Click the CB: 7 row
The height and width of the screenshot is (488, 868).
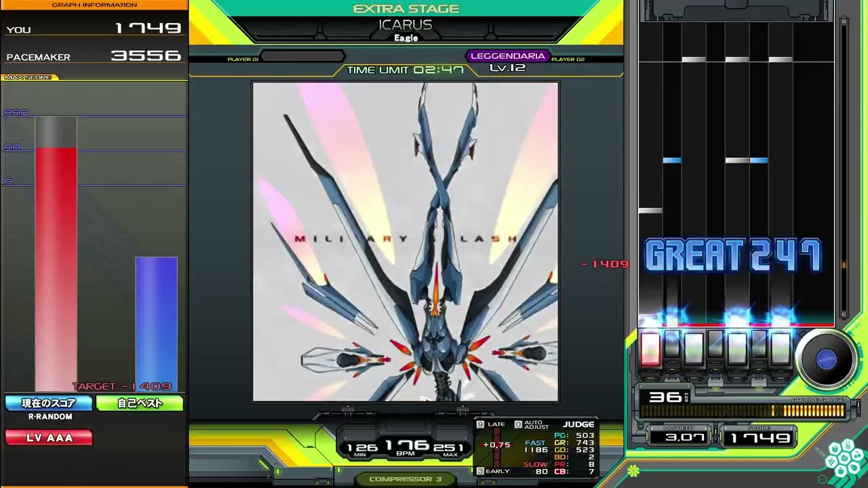click(574, 472)
